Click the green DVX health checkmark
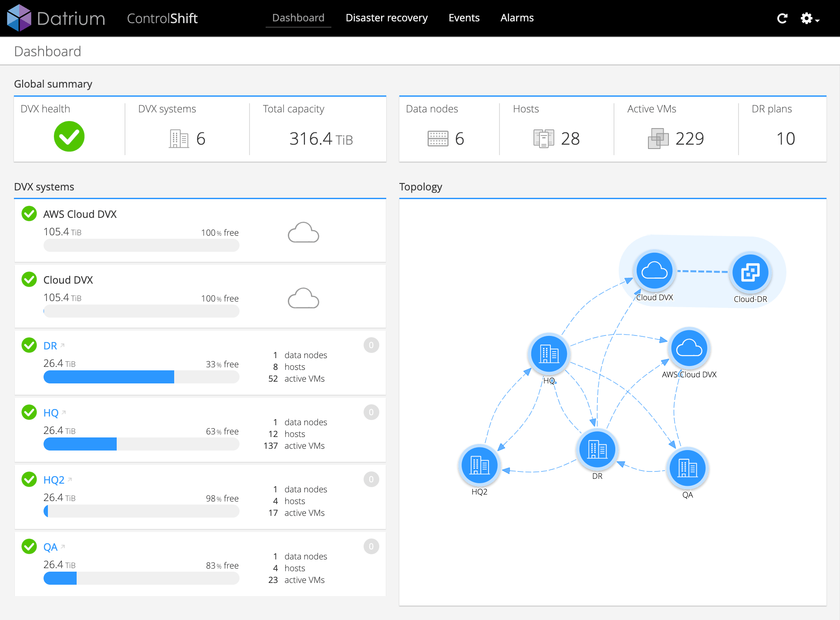Viewport: 840px width, 620px height. (x=69, y=136)
